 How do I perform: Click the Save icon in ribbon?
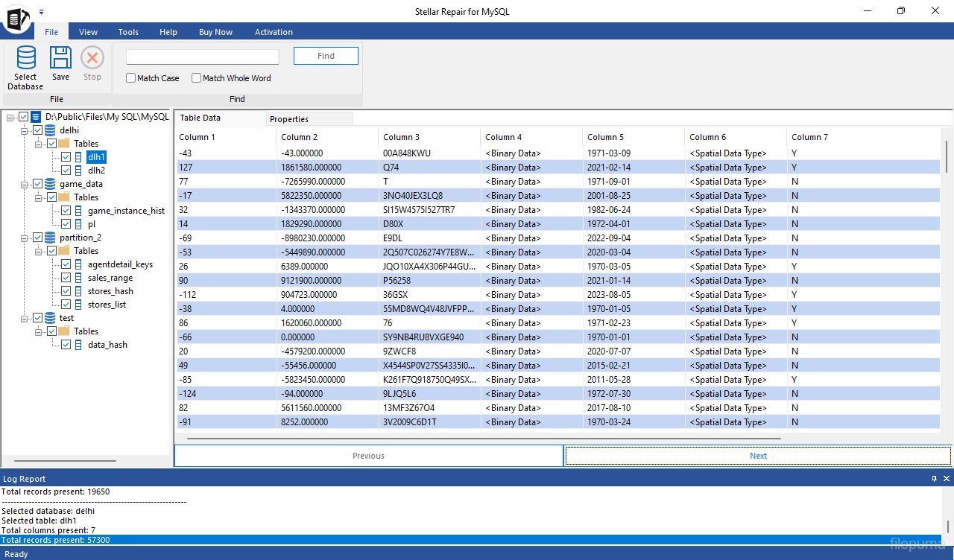tap(60, 58)
